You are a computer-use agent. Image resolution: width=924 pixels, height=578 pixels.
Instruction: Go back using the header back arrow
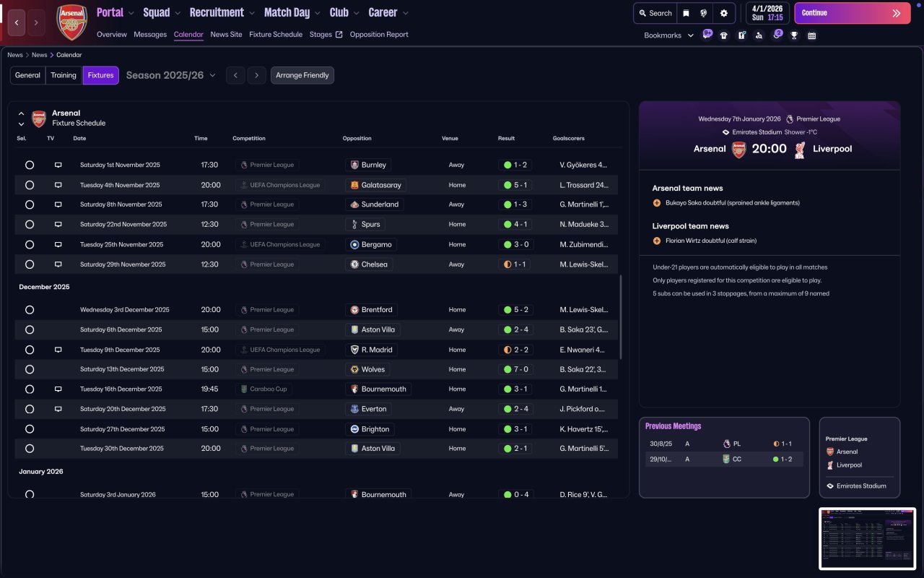click(17, 22)
